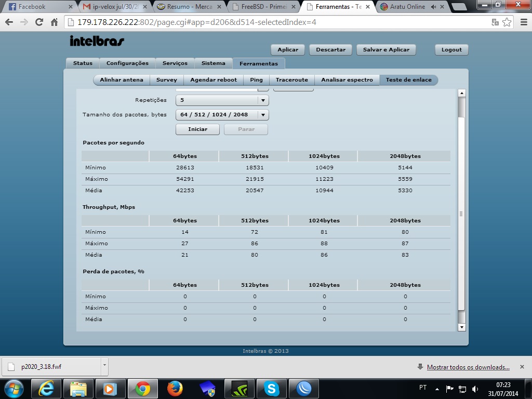Open the blue crescent taskbar application
532x399 pixels.
pos(303,389)
